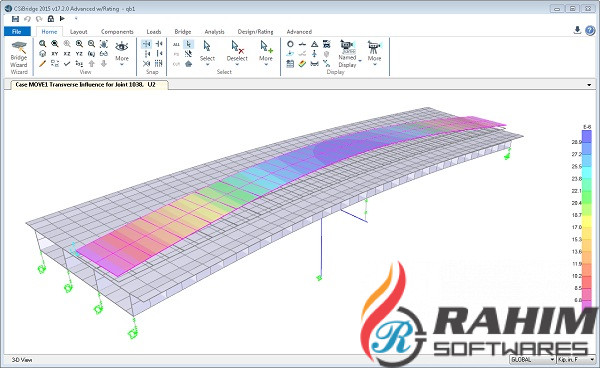Toggle the highlighted points snap option
The image size is (600, 368).
pyautogui.click(x=147, y=44)
